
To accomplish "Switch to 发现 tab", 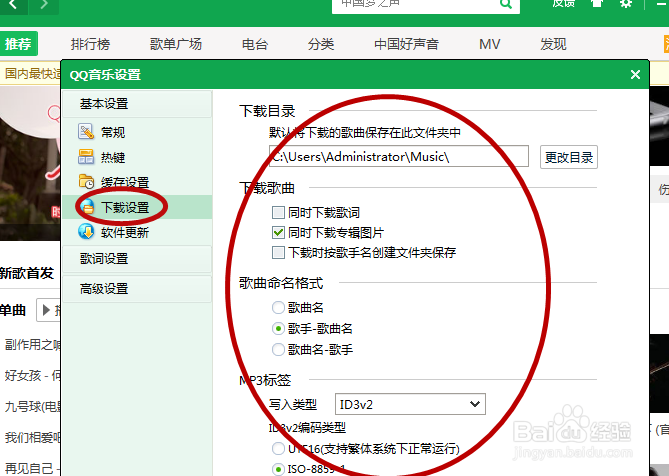I will click(553, 44).
